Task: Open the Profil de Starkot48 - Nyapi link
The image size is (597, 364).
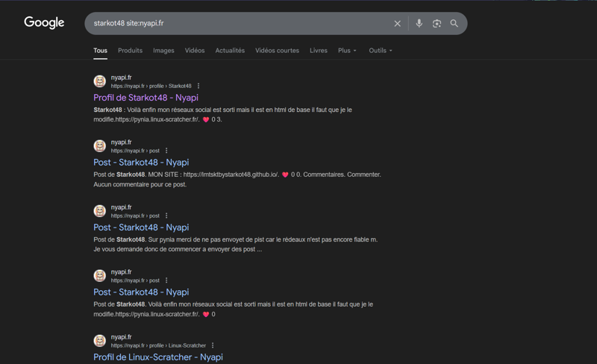Action: (x=146, y=98)
